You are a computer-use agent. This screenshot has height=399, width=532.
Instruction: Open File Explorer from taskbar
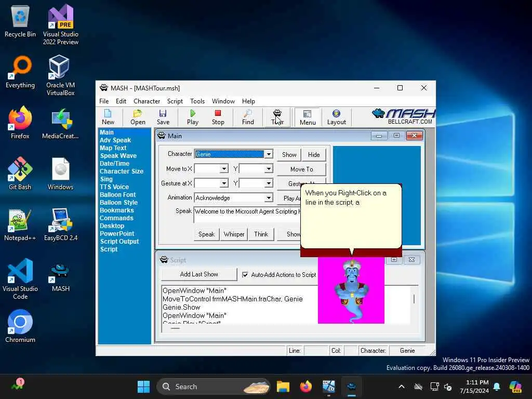[283, 387]
